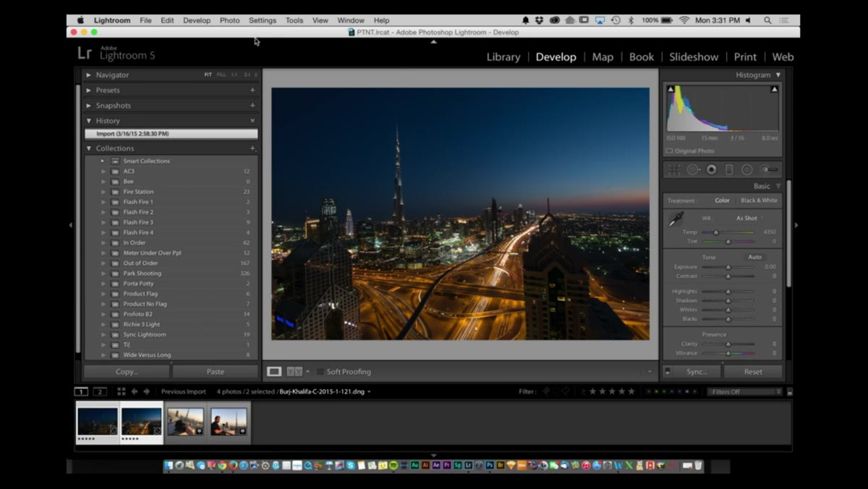The width and height of the screenshot is (868, 489).
Task: Pick the White Balance eyedropper tool
Action: pos(676,219)
